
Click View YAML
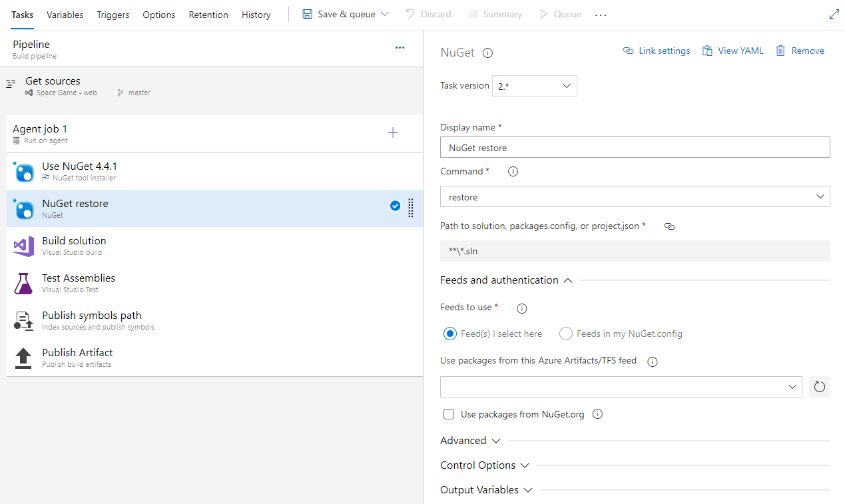pos(732,51)
